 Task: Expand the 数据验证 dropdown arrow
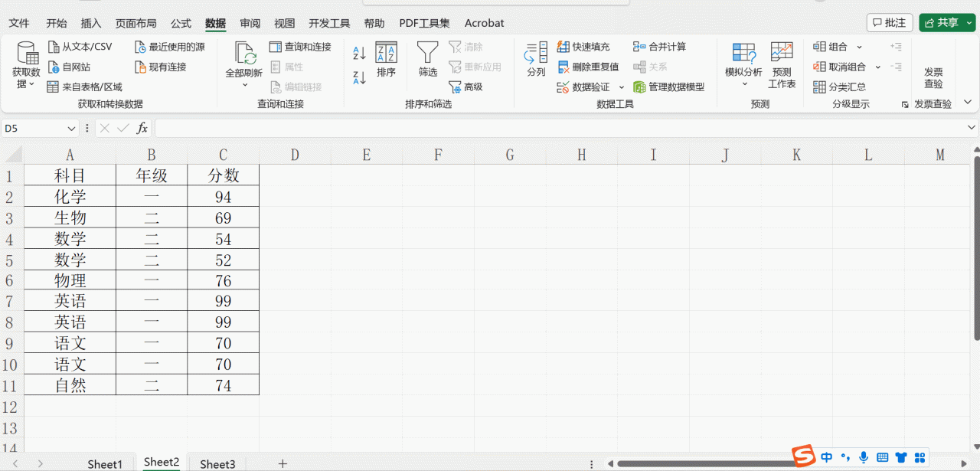click(622, 87)
